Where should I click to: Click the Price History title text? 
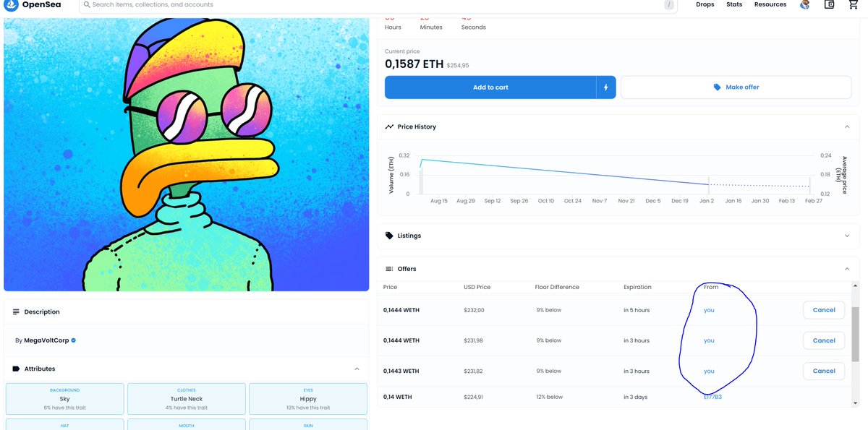(x=417, y=126)
